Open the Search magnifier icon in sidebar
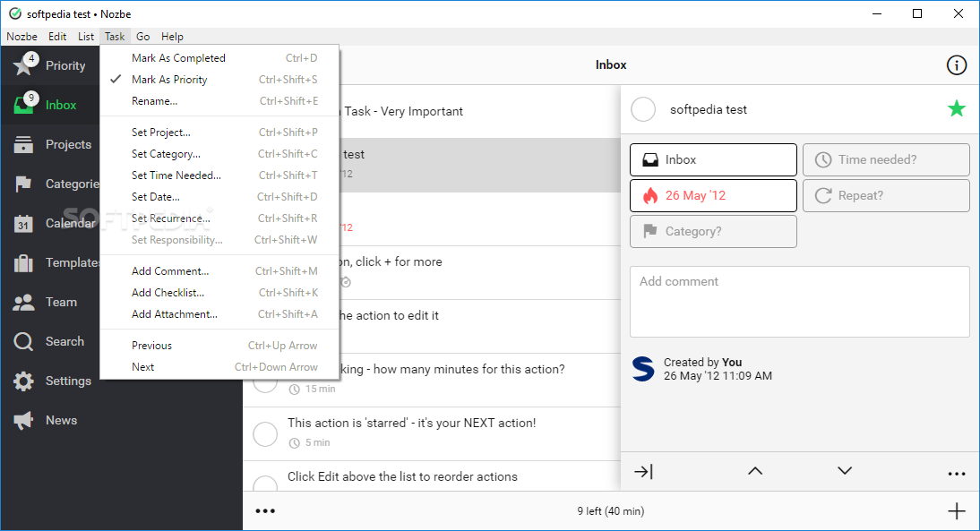This screenshot has height=531, width=980. point(24,342)
